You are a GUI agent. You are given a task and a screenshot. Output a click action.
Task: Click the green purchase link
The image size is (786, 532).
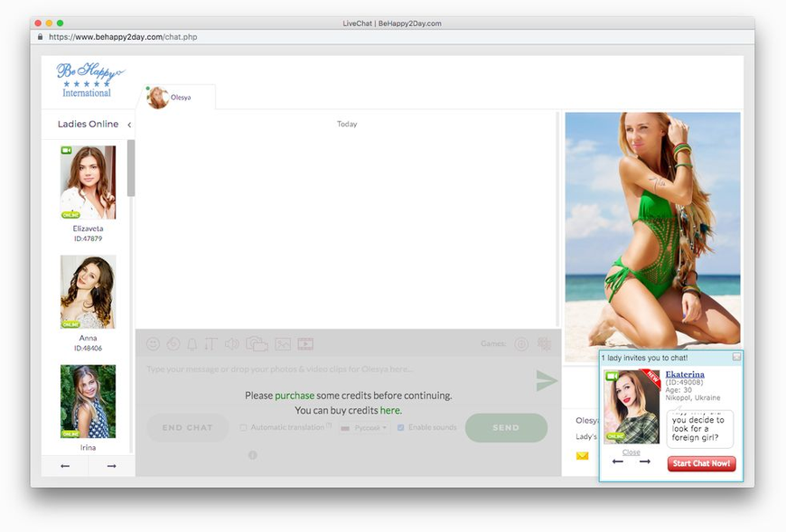point(295,396)
